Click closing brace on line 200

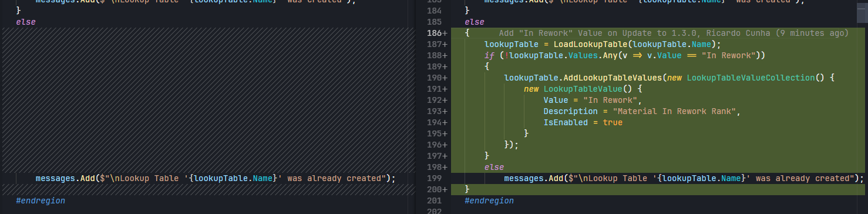467,189
